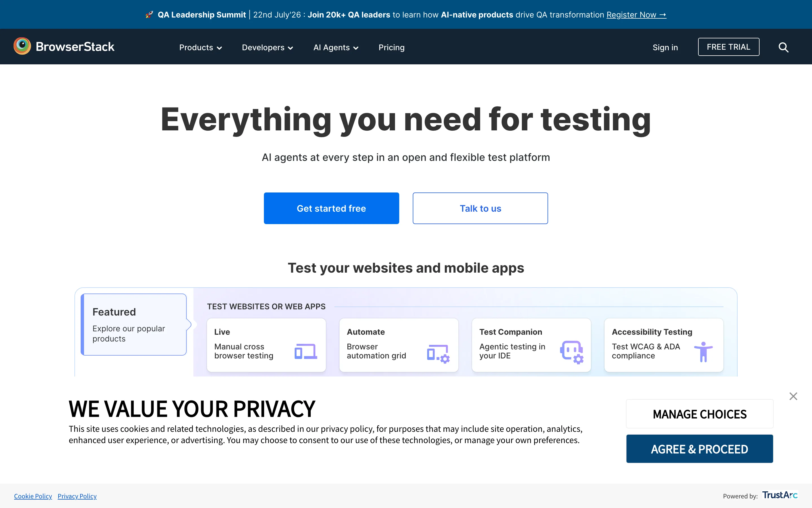Viewport: 812px width, 508px height.
Task: Click the rocket icon in announcement bar
Action: [x=149, y=15]
